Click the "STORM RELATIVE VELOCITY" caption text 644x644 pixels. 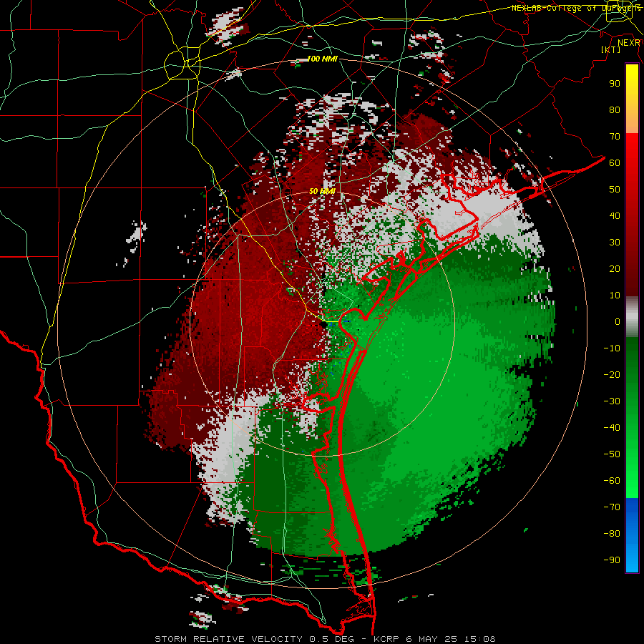[x=229, y=639]
